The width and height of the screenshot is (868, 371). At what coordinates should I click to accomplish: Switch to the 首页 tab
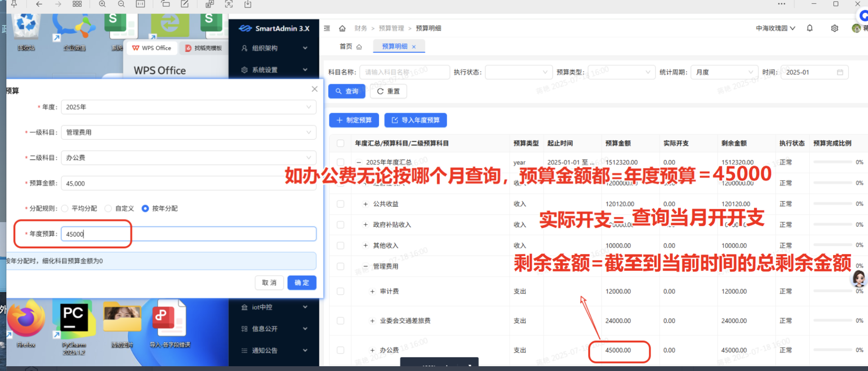coord(346,47)
